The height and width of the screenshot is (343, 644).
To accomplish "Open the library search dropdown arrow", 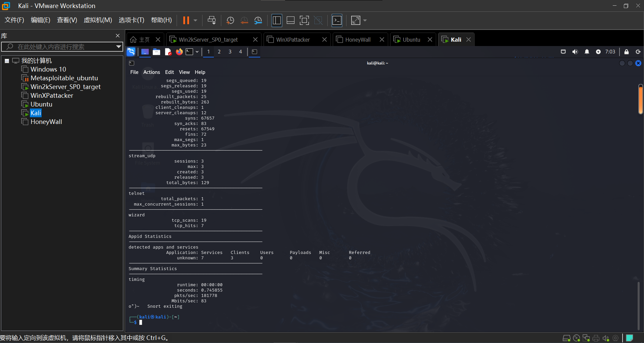I will tap(119, 47).
